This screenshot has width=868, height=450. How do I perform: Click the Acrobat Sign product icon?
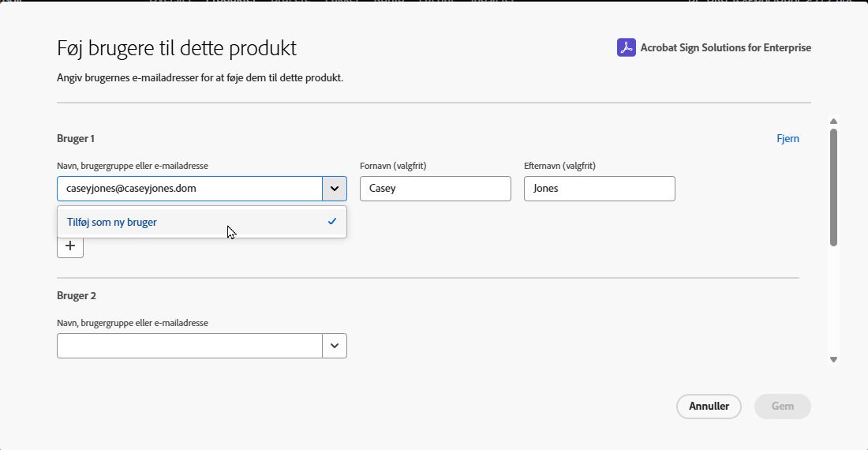tap(626, 47)
